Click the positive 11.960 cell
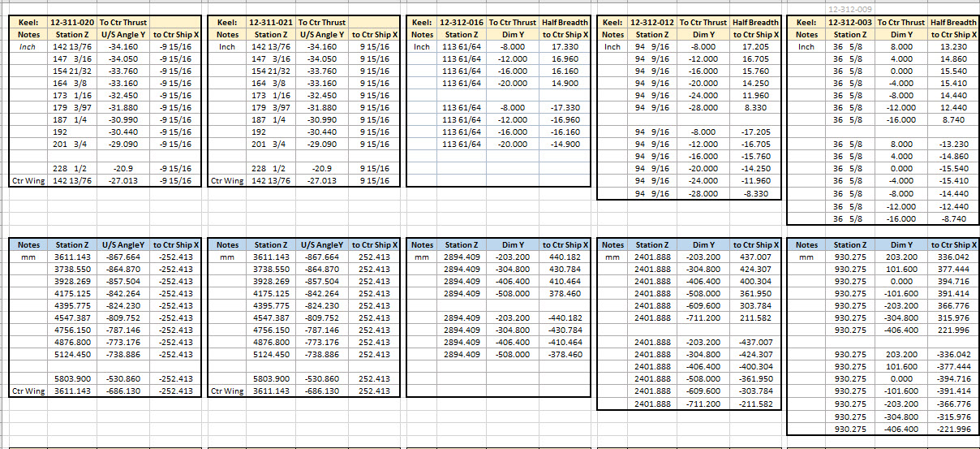Screen dimensions: 980x449 tap(755, 95)
